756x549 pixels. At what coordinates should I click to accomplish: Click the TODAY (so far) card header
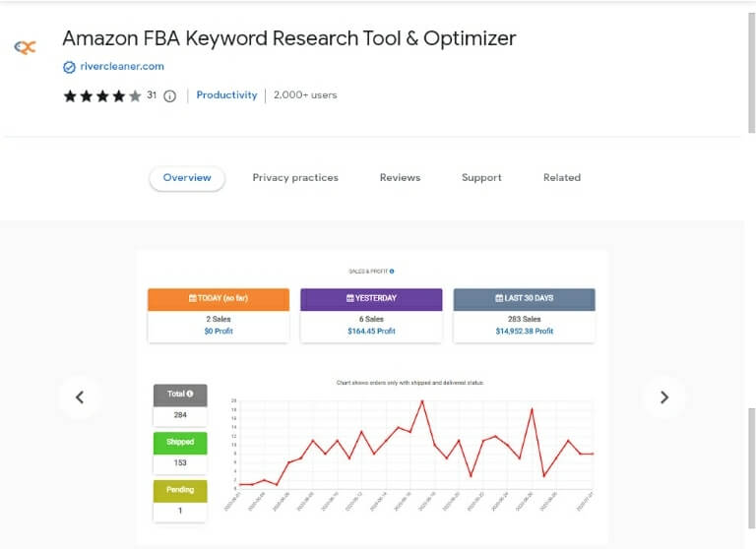[x=219, y=299]
